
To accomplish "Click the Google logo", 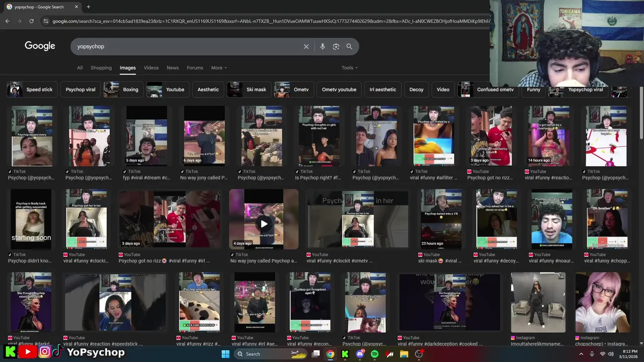I will tap(40, 46).
